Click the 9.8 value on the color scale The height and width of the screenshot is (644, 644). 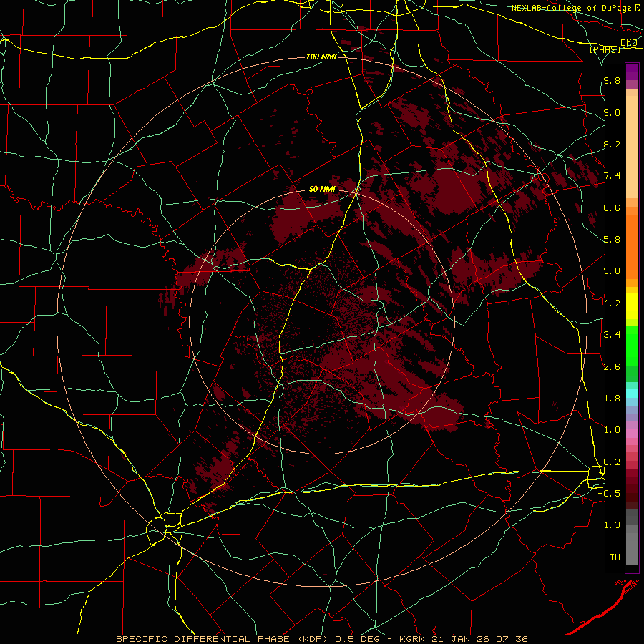(x=612, y=80)
